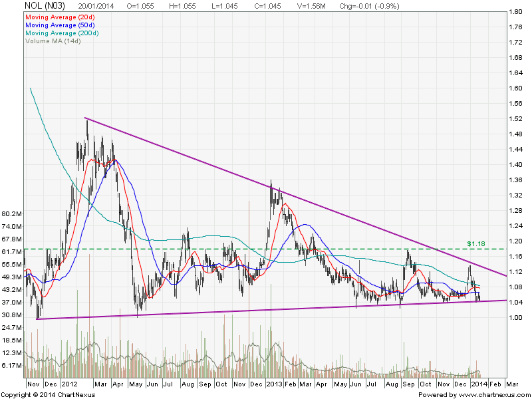The width and height of the screenshot is (532, 399).
Task: Click the 12.3M volume axis label
Action: [x=12, y=352]
